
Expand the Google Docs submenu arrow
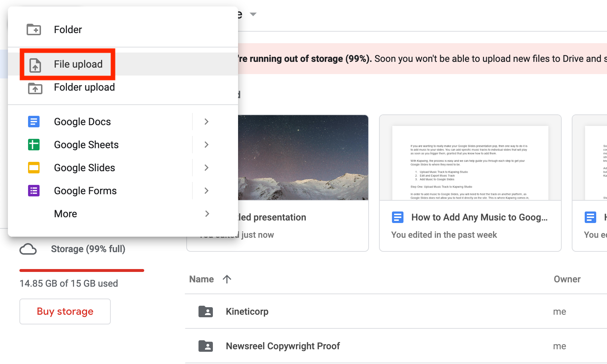pyautogui.click(x=206, y=122)
